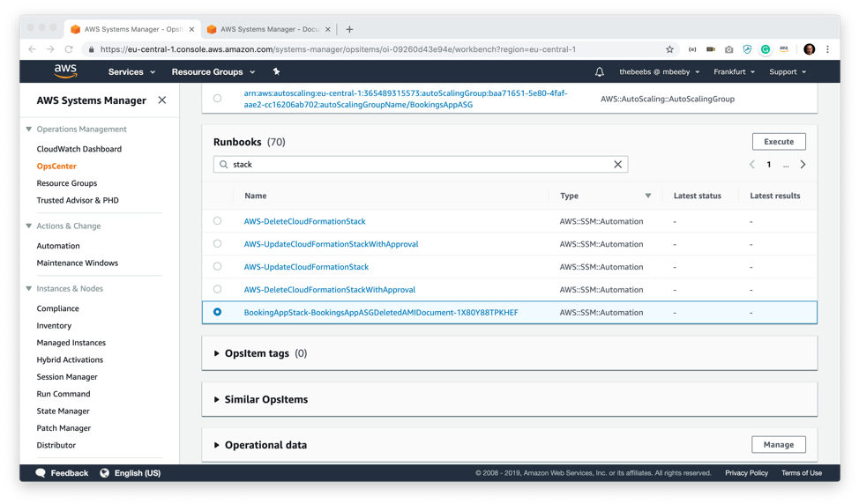Click the Amazon assistant extension icon
859x504 pixels.
tap(784, 49)
